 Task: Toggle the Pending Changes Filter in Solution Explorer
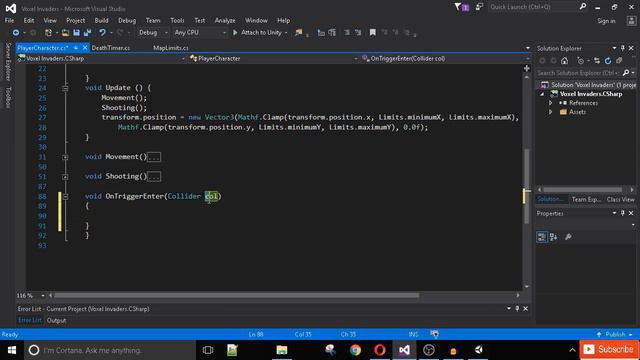click(581, 61)
